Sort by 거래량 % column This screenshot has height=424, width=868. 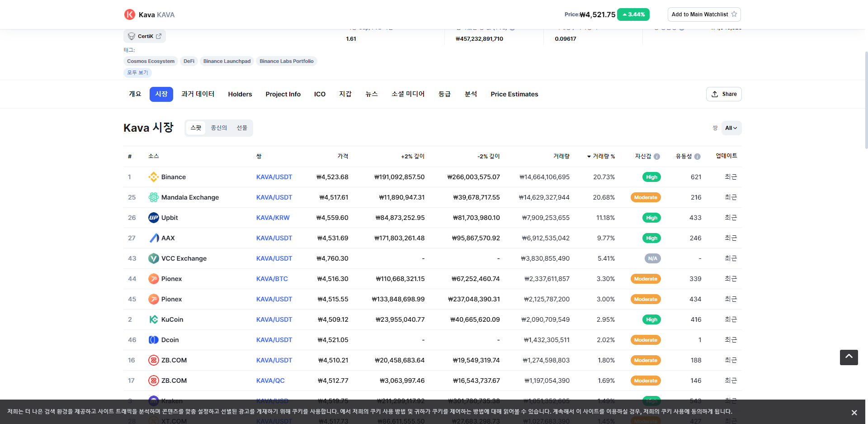pos(601,156)
